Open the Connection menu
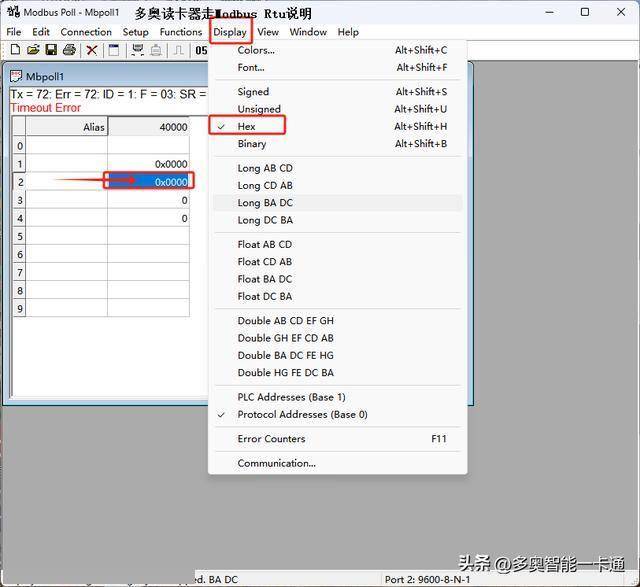The height and width of the screenshot is (587, 640). tap(86, 32)
